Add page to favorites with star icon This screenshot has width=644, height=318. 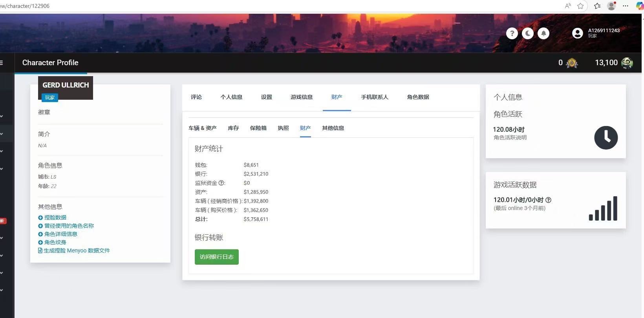tap(580, 6)
